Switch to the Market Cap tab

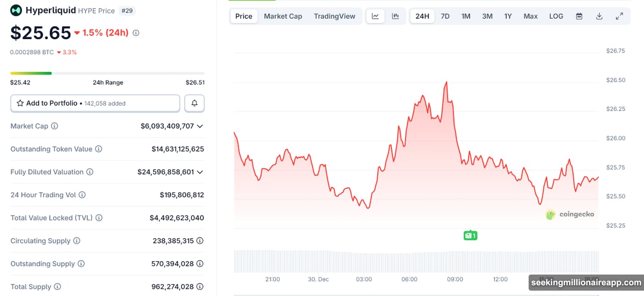[283, 16]
